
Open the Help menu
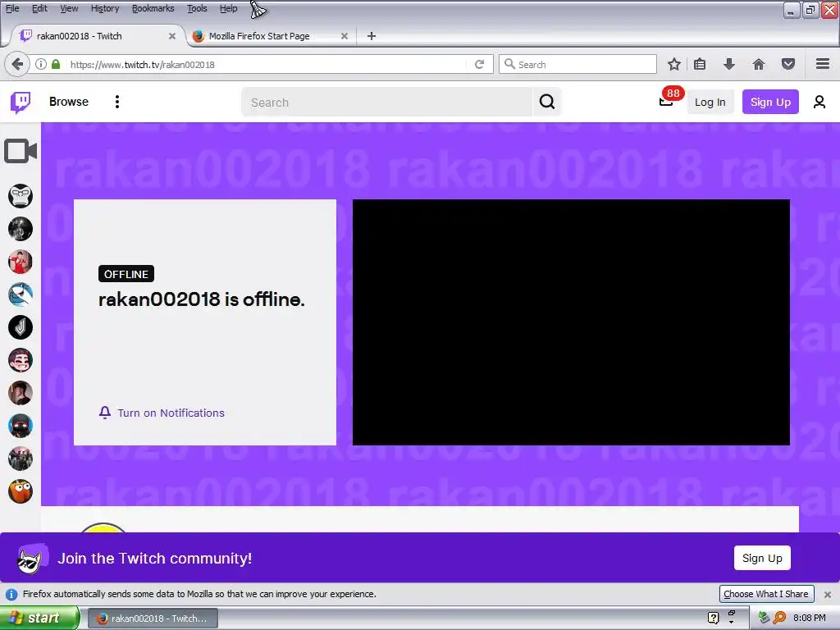click(x=228, y=8)
